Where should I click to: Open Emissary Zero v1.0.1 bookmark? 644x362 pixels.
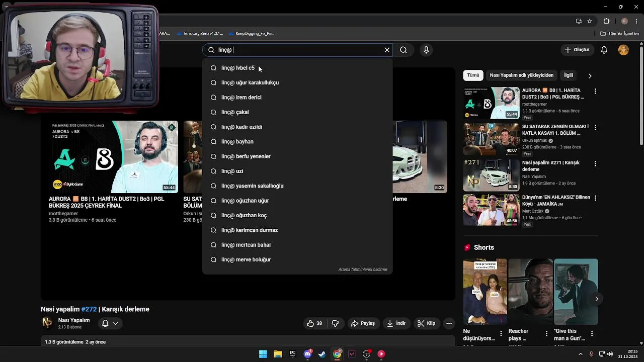(200, 34)
